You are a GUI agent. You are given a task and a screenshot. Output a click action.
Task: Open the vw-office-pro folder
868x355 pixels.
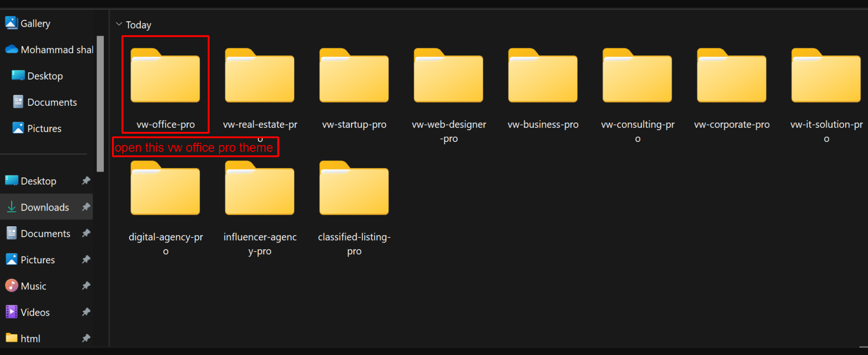click(165, 77)
